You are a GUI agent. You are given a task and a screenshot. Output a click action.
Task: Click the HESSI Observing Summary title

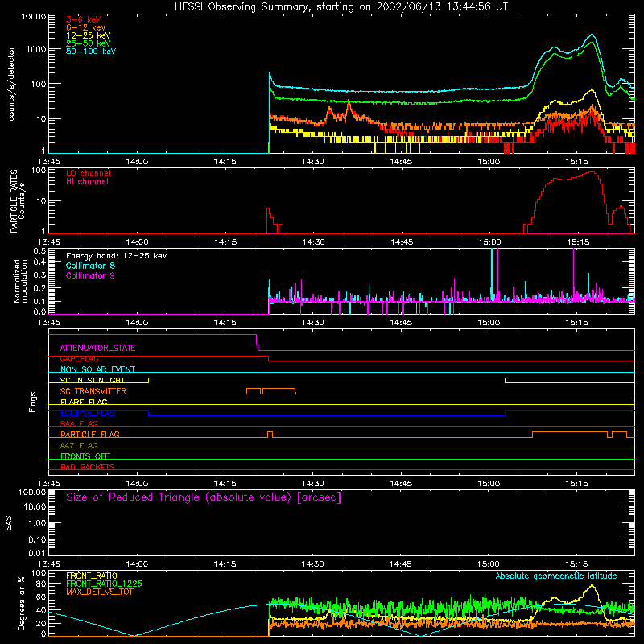click(341, 7)
